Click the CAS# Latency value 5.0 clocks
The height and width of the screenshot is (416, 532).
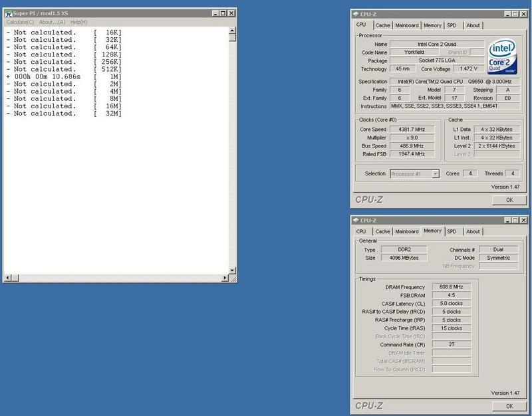(x=452, y=304)
